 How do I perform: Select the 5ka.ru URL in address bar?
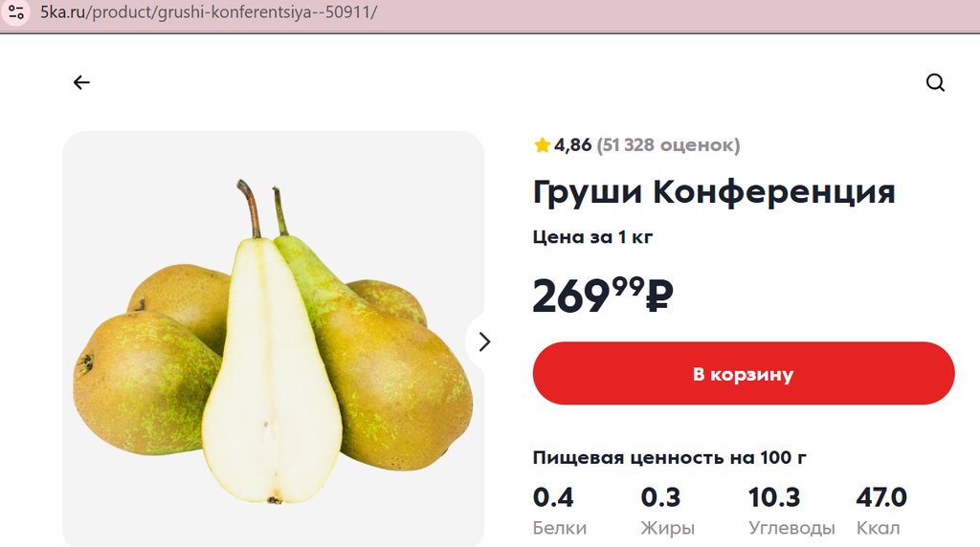coord(208,11)
